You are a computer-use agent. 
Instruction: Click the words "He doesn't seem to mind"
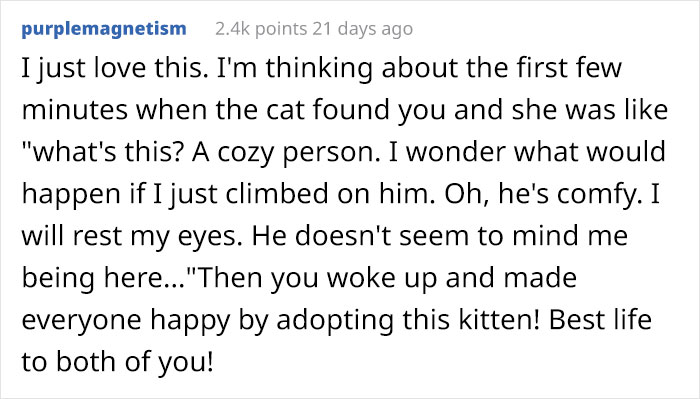[x=415, y=235]
